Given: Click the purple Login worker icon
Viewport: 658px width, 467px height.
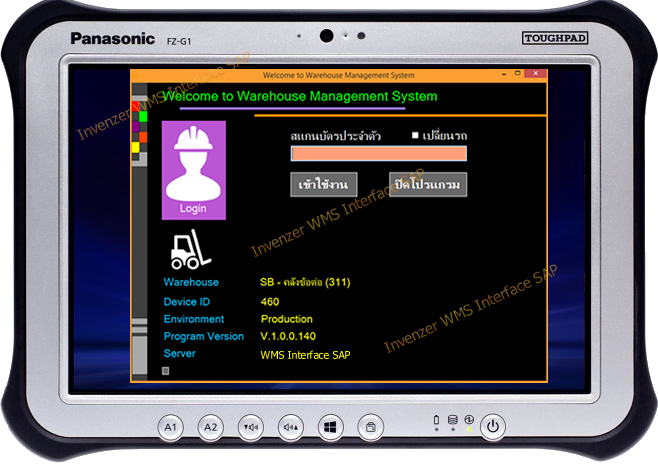Looking at the screenshot, I should [194, 170].
